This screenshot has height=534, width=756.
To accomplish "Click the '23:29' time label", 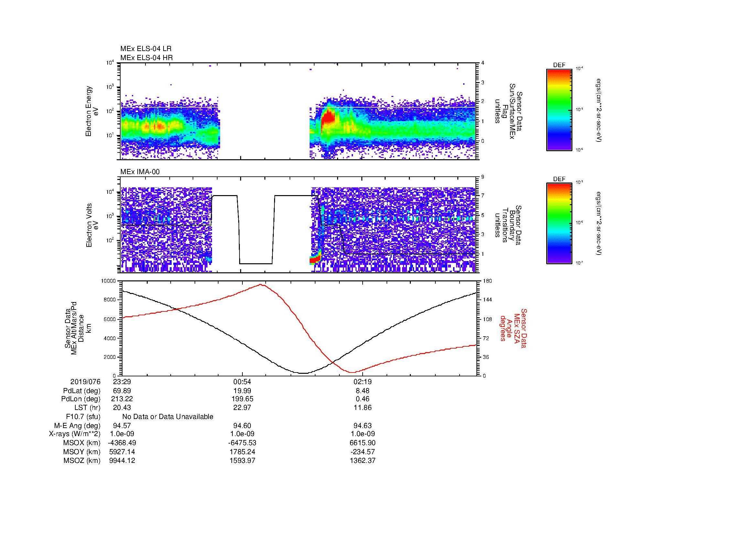I will (122, 382).
